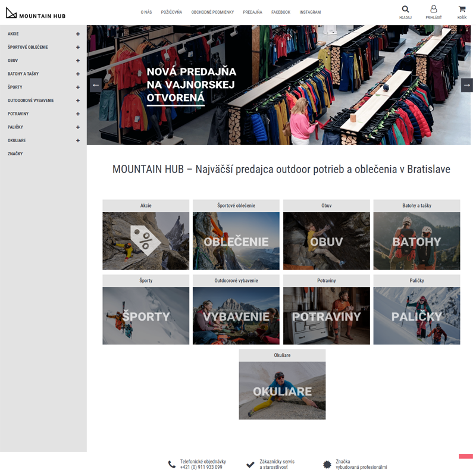Screen dimensions: 476x476
Task: Select Okuliare in the left sidebar
Action: [x=17, y=140]
